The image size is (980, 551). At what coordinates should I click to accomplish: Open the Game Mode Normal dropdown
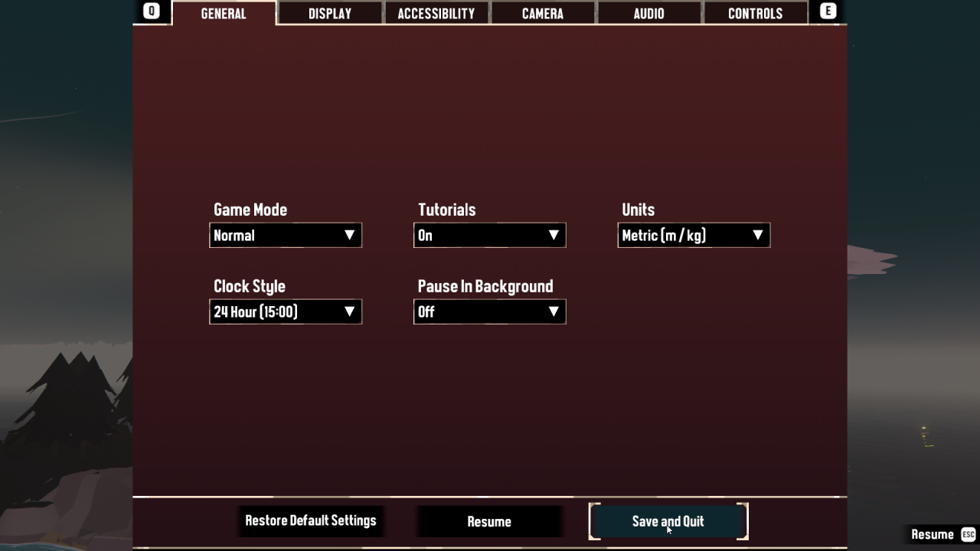click(285, 235)
